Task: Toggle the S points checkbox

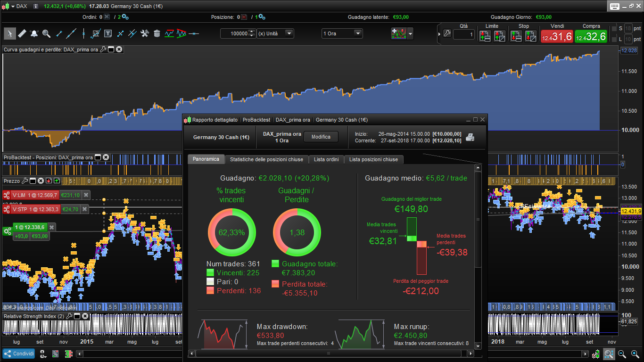Action: click(x=614, y=29)
